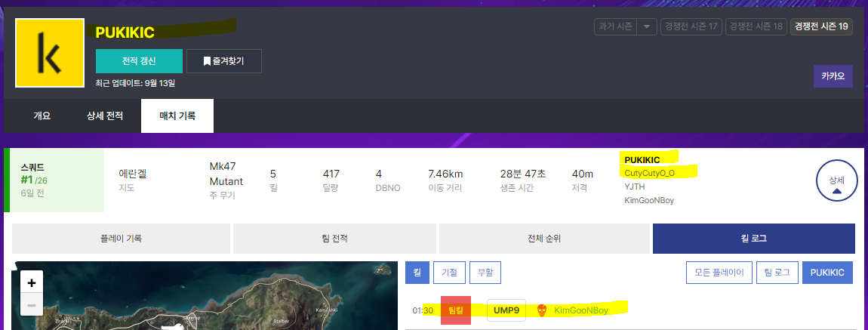
Task: Switch to the 상세 전적 tab
Action: (101, 116)
